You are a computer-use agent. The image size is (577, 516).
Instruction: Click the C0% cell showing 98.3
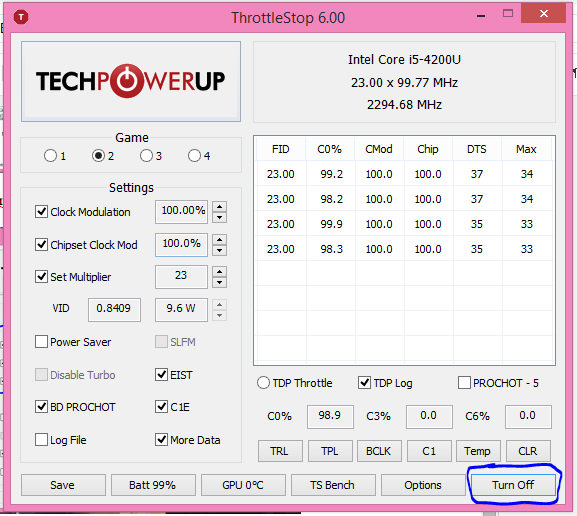pyautogui.click(x=331, y=249)
